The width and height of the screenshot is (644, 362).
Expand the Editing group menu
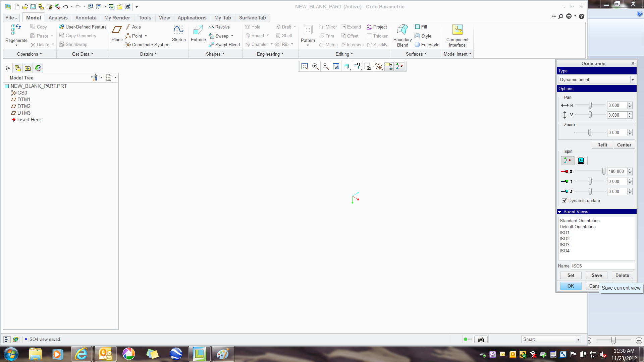point(344,54)
